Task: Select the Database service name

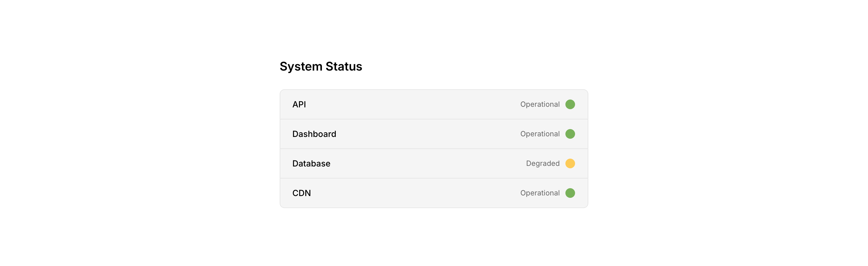Action: [x=311, y=163]
